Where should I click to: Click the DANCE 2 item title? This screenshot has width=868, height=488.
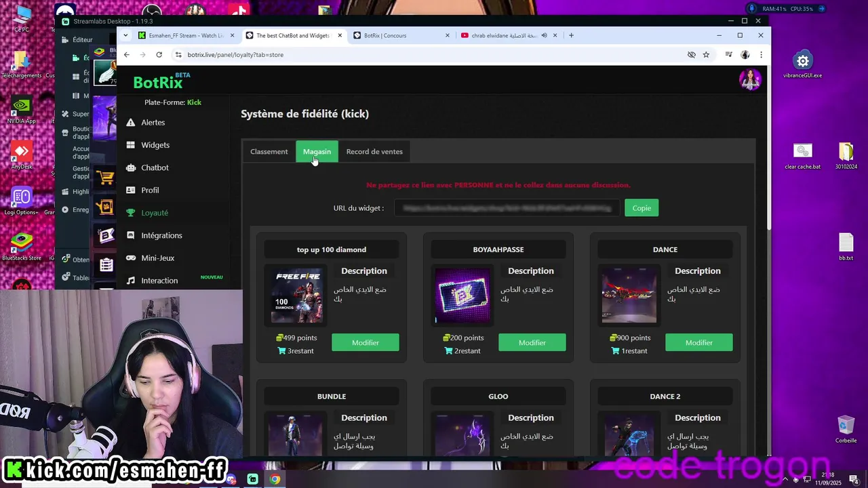(665, 396)
